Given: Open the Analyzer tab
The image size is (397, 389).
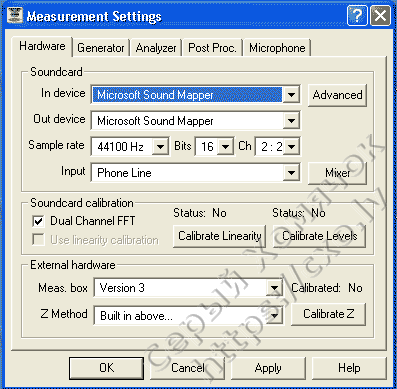Looking at the screenshot, I should pyautogui.click(x=156, y=48).
